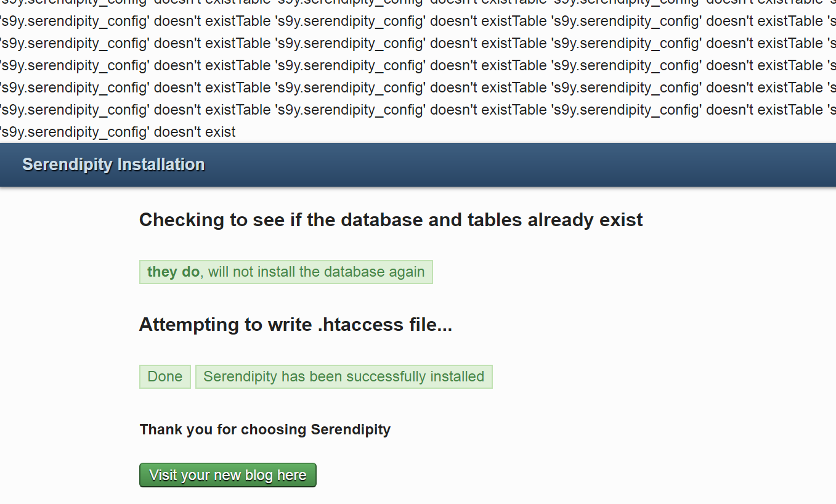Click the word 'Serendipity' in the thank-you line
This screenshot has height=504, width=836.
click(351, 429)
